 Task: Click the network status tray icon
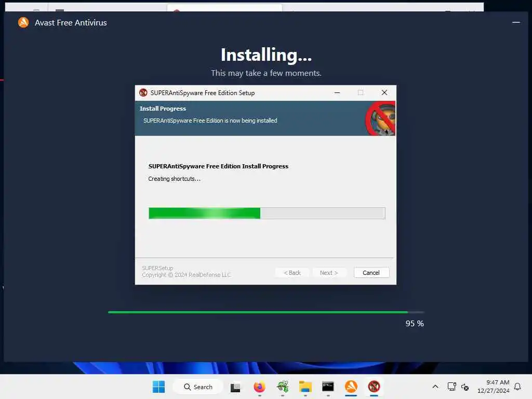point(451,387)
